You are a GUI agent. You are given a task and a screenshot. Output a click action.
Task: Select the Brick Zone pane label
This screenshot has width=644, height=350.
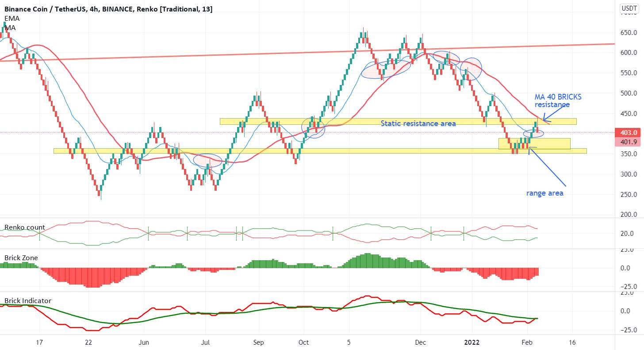click(x=21, y=258)
